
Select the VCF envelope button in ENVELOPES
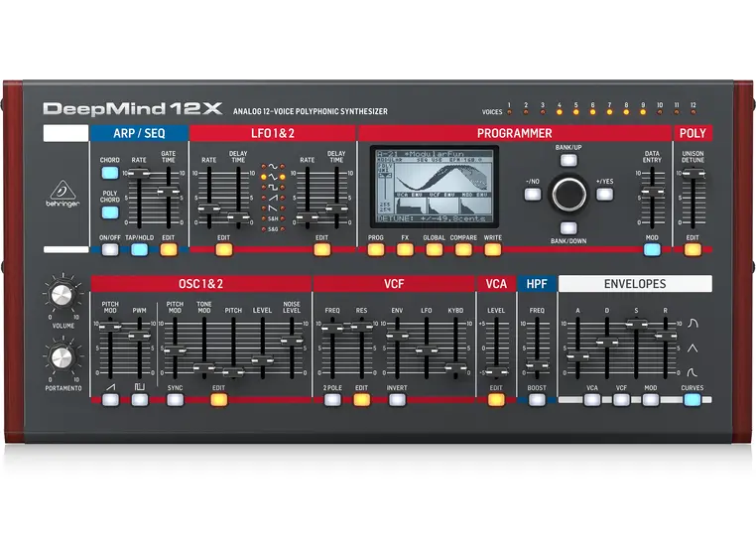(x=621, y=400)
